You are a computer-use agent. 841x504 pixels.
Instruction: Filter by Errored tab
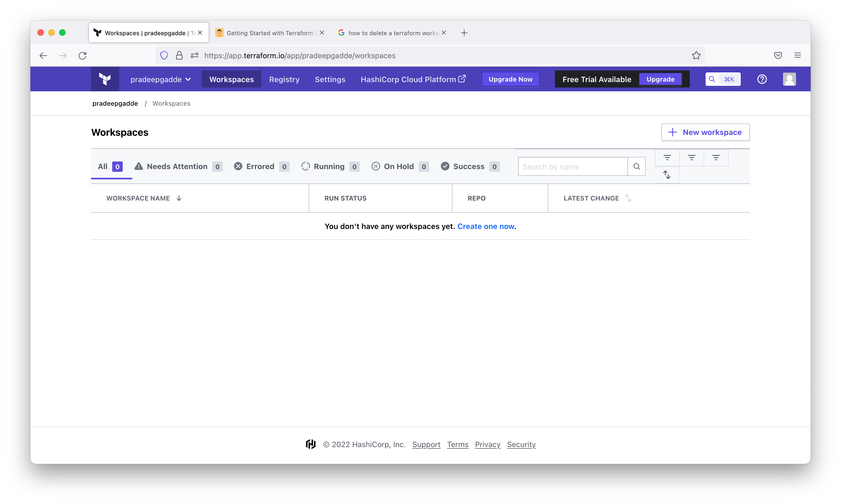pyautogui.click(x=261, y=166)
